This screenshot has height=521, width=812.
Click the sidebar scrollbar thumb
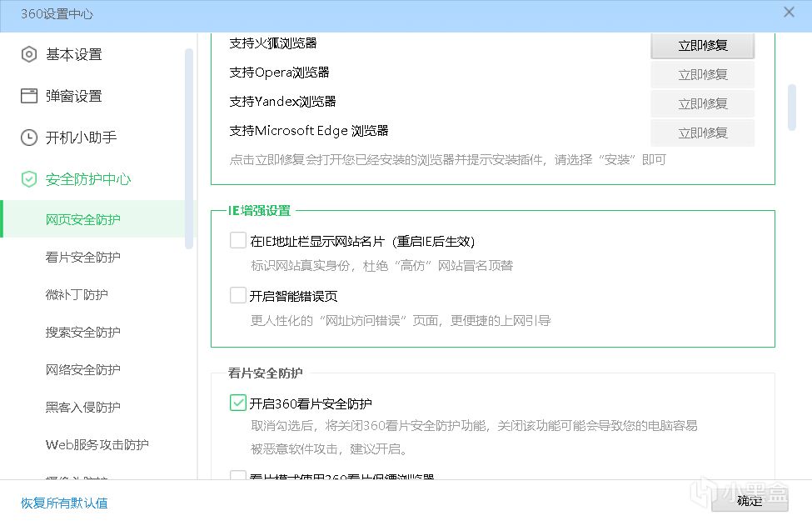click(x=189, y=148)
